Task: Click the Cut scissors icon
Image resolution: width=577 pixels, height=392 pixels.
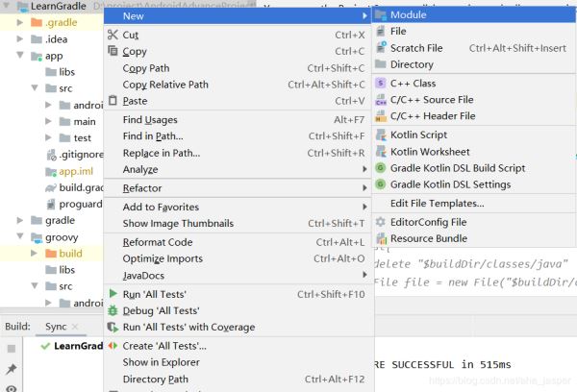Action: pyautogui.click(x=113, y=35)
